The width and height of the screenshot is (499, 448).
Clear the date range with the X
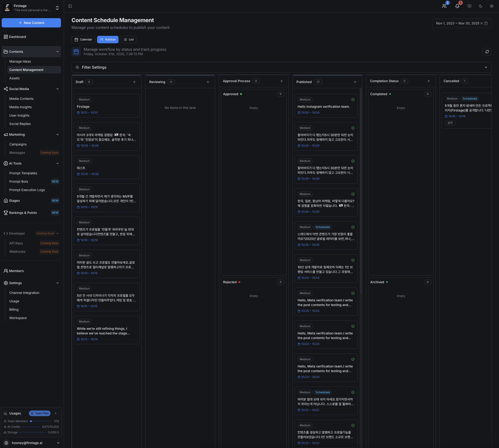pos(482,23)
